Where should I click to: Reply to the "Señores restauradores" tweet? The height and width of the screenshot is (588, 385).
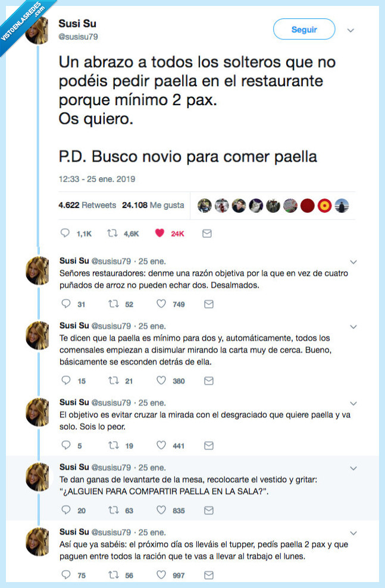tap(66, 304)
